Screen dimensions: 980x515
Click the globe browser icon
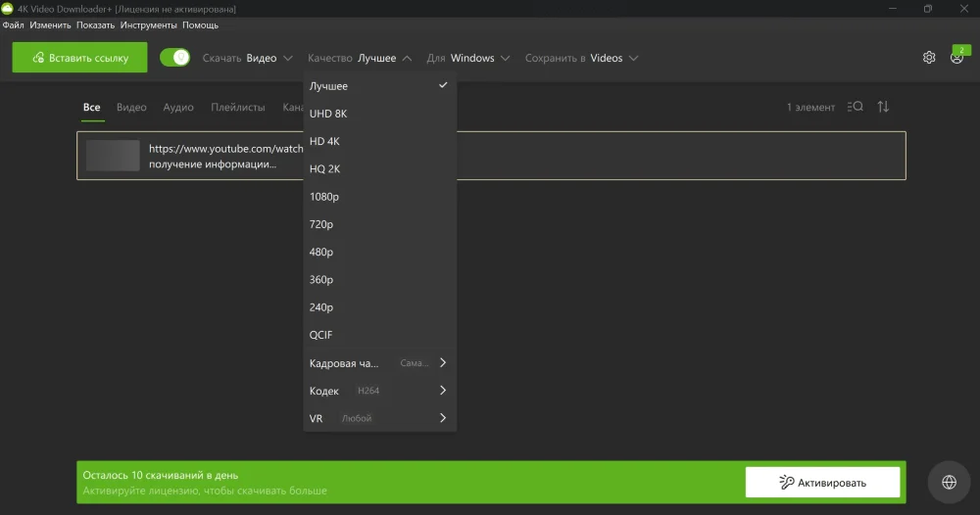point(949,482)
